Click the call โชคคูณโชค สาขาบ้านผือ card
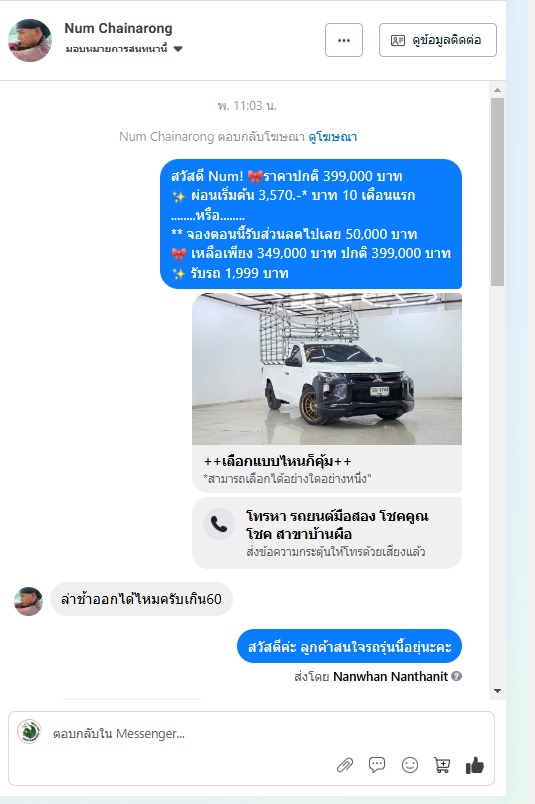Viewport: 535px width, 804px height. pyautogui.click(x=327, y=533)
